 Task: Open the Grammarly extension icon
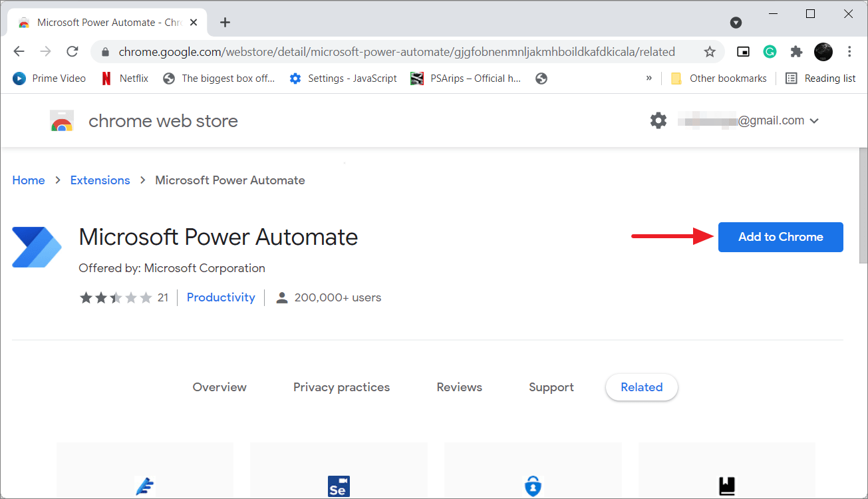[770, 51]
